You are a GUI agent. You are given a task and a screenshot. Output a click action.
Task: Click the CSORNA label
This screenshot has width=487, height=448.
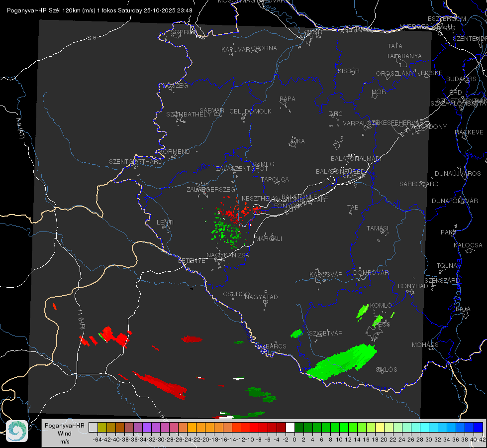pos(264,48)
